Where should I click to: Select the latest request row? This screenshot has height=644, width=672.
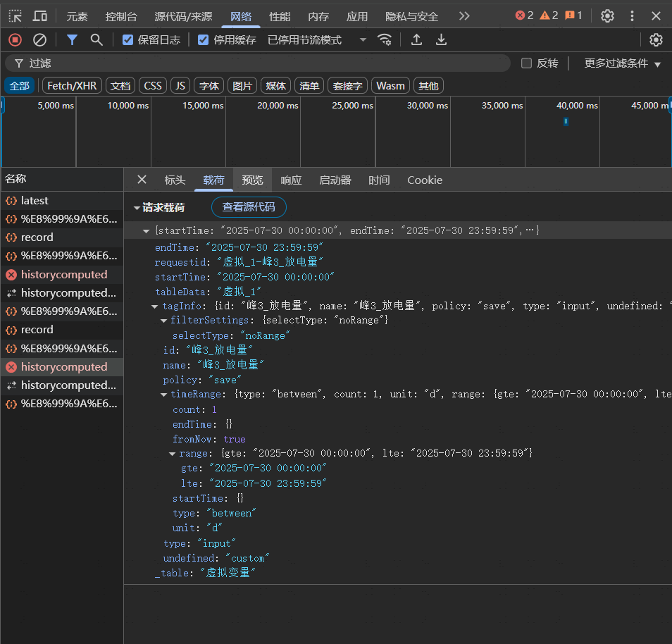pyautogui.click(x=62, y=201)
